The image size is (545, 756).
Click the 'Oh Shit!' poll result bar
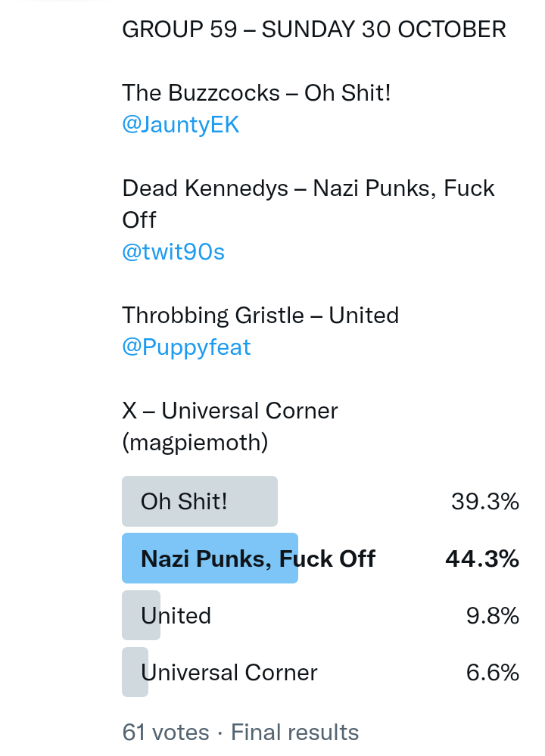pos(199,501)
